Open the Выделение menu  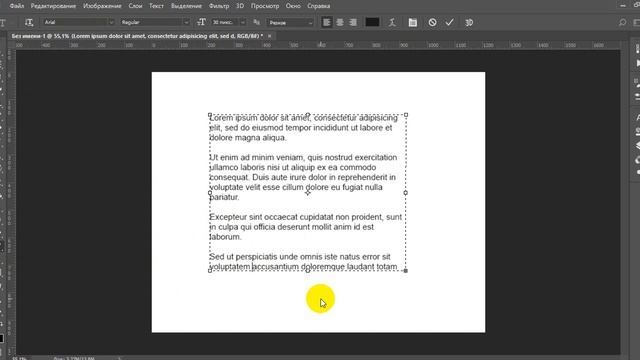coord(187,6)
